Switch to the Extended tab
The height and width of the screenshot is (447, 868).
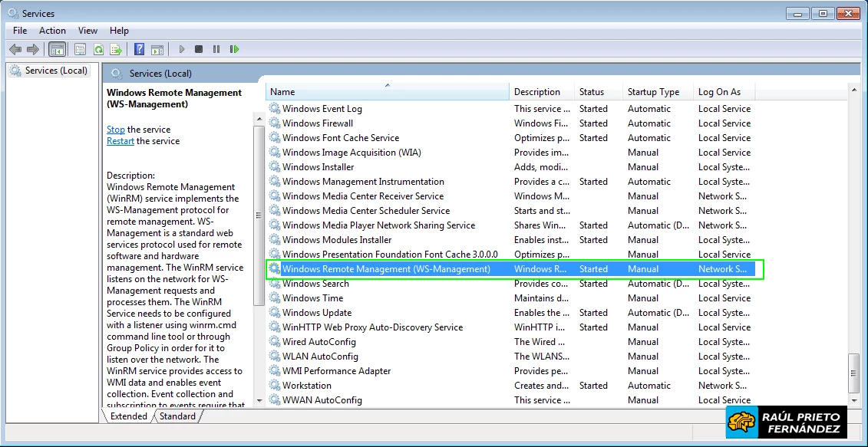[127, 416]
